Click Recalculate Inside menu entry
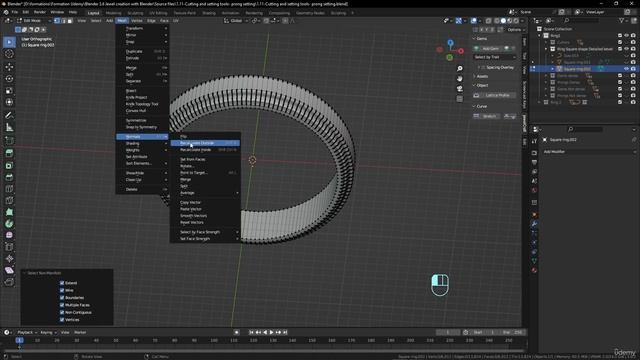Screen dimensions: 640x360 [x=205, y=150]
